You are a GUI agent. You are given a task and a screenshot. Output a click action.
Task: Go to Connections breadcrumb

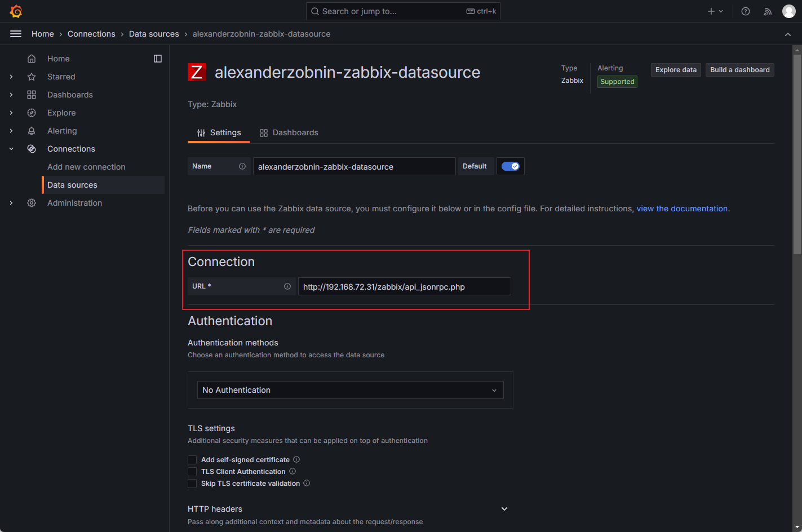pos(91,34)
